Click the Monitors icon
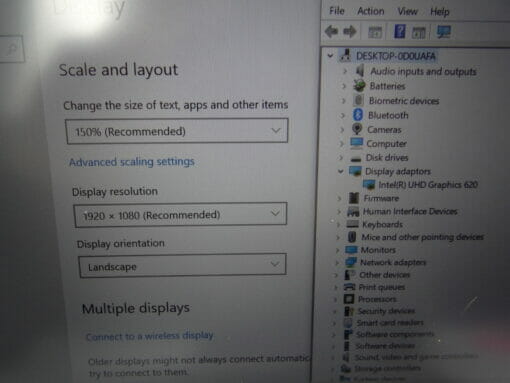Viewport: 510px width, 383px height. tap(351, 250)
